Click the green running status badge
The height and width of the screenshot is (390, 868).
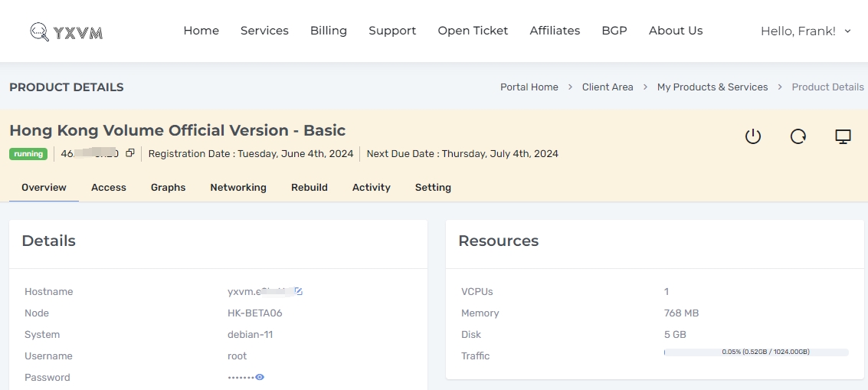pyautogui.click(x=28, y=153)
